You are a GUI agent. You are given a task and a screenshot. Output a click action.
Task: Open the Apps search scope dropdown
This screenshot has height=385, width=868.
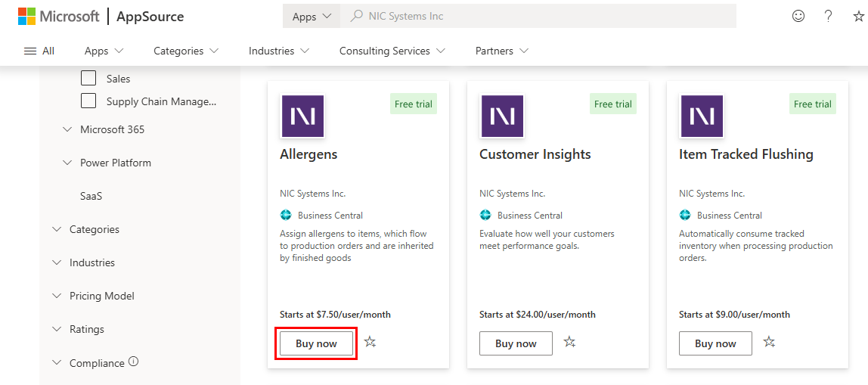point(312,16)
